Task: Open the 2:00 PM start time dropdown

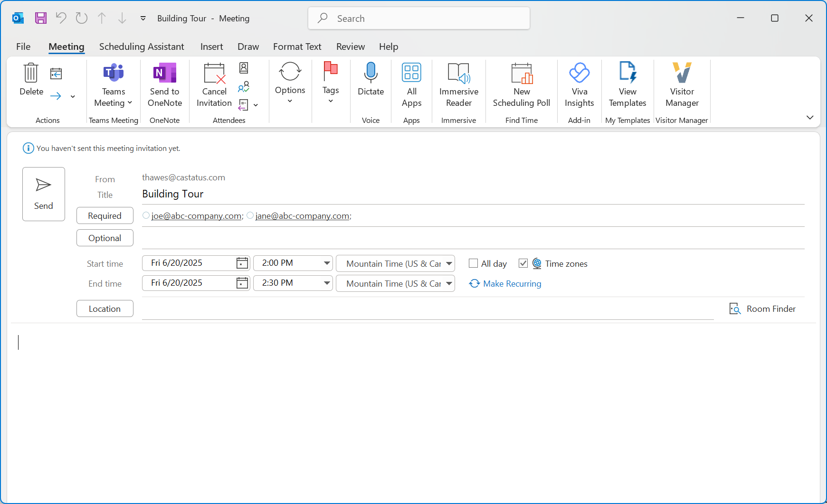Action: click(x=327, y=263)
